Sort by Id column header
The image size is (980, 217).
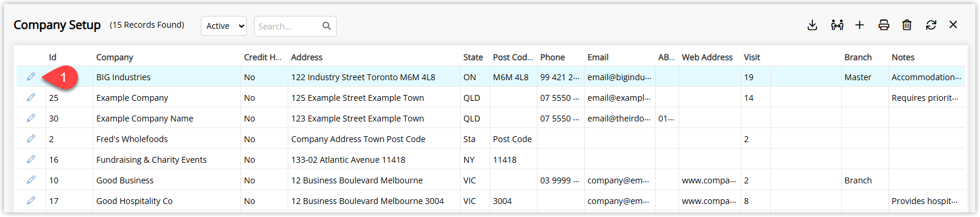click(53, 57)
